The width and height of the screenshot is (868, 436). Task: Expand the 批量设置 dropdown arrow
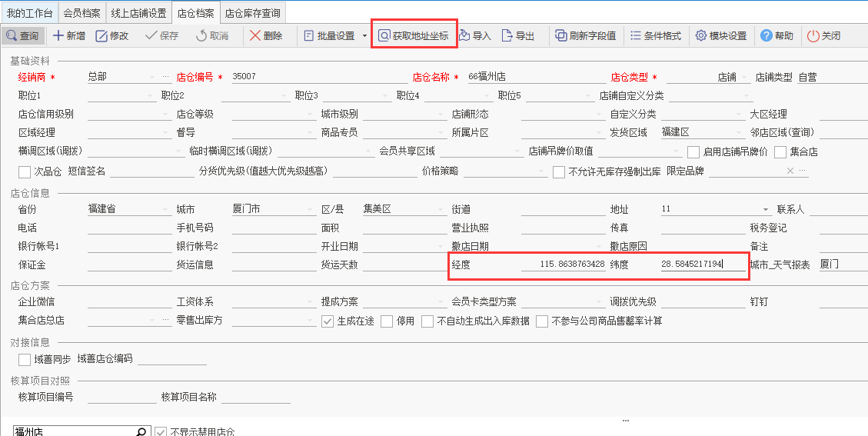pos(364,36)
